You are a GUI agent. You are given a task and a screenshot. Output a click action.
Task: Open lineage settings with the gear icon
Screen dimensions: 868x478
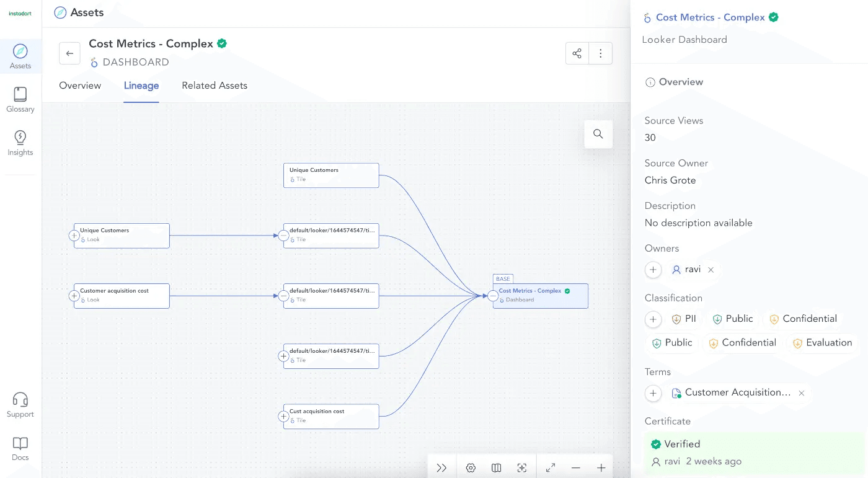click(471, 467)
